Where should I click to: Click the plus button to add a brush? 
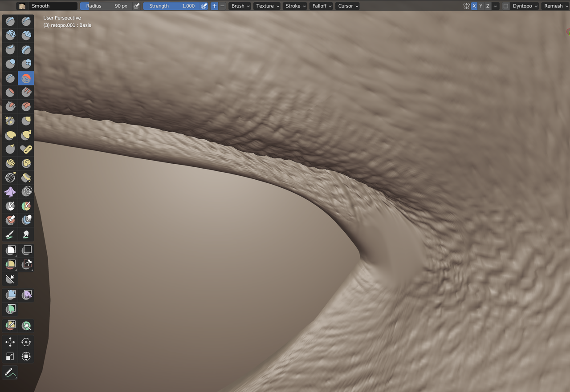214,6
